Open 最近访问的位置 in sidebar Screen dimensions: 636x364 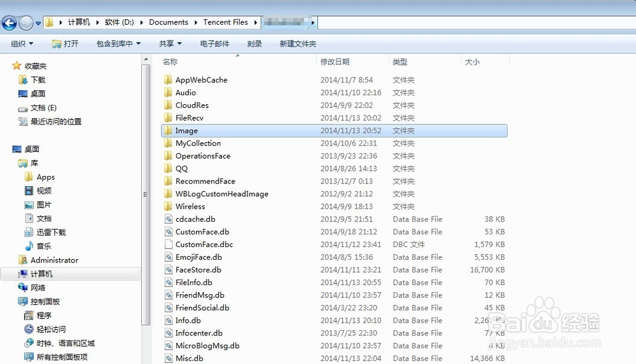point(50,121)
